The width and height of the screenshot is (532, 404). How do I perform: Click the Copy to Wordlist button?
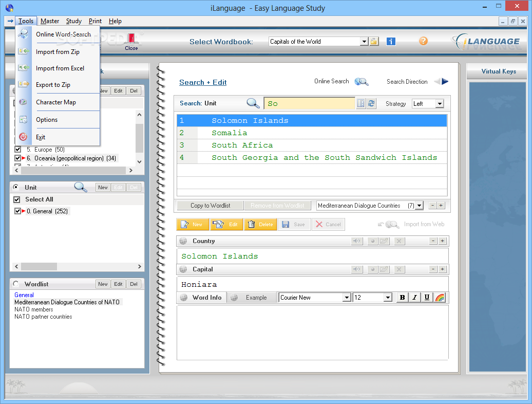pos(210,206)
